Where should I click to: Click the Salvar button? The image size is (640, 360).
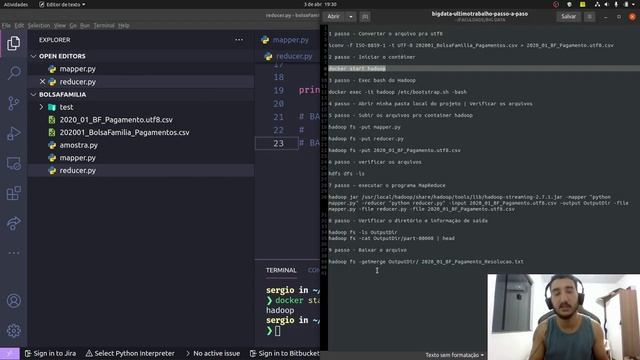pos(569,17)
